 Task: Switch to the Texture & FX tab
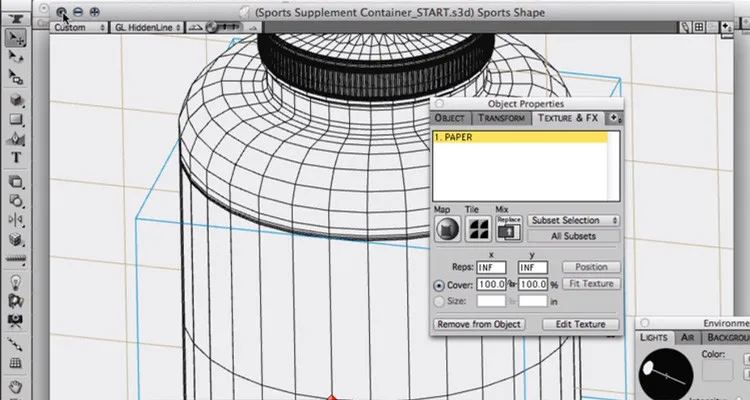click(568, 118)
